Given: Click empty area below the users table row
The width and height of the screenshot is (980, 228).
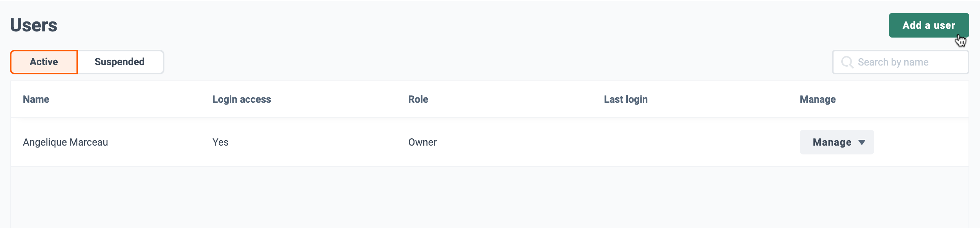Looking at the screenshot, I should 489,197.
